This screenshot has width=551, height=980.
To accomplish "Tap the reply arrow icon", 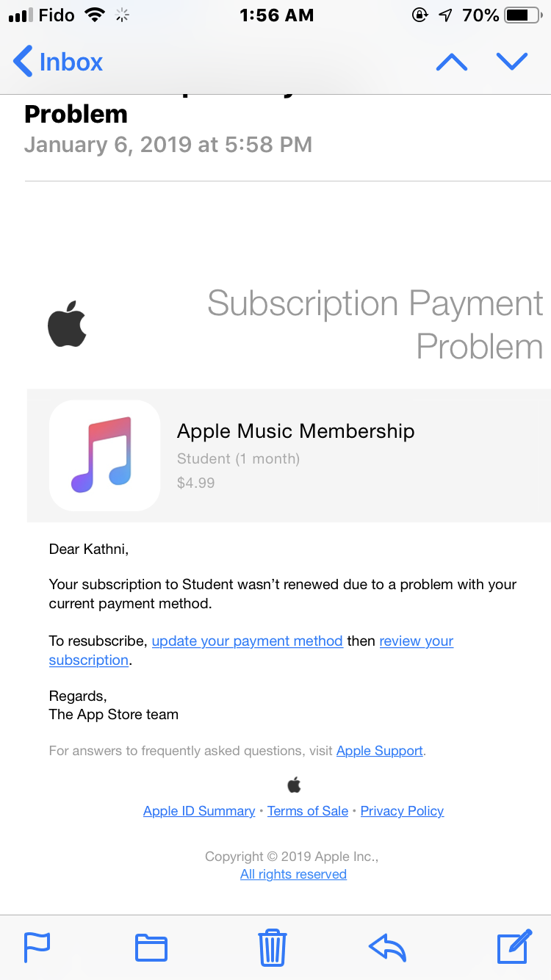I will [x=387, y=947].
